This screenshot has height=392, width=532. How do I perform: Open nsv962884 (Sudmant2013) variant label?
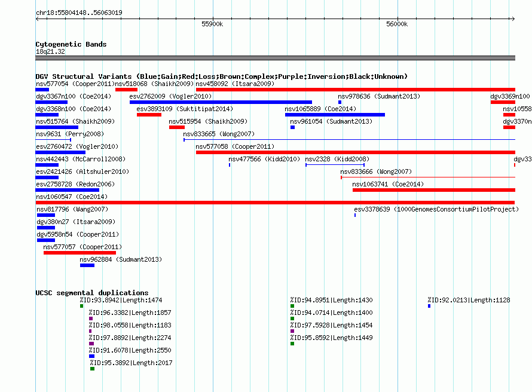pyautogui.click(x=121, y=259)
